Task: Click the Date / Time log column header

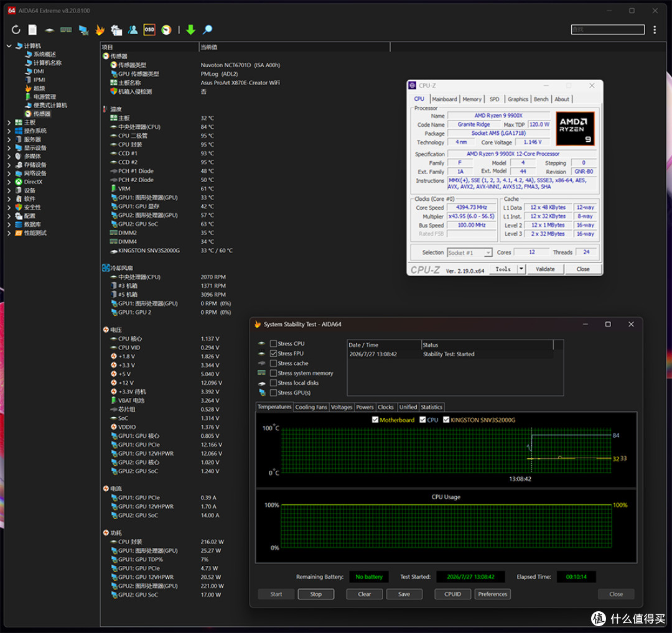Action: pos(384,344)
